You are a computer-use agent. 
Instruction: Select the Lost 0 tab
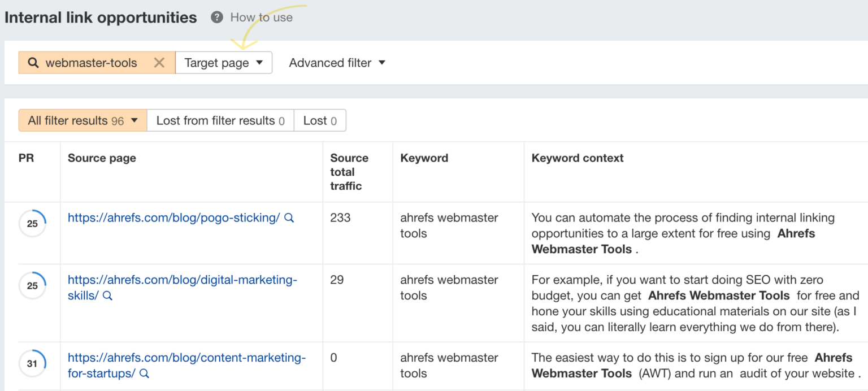point(320,120)
